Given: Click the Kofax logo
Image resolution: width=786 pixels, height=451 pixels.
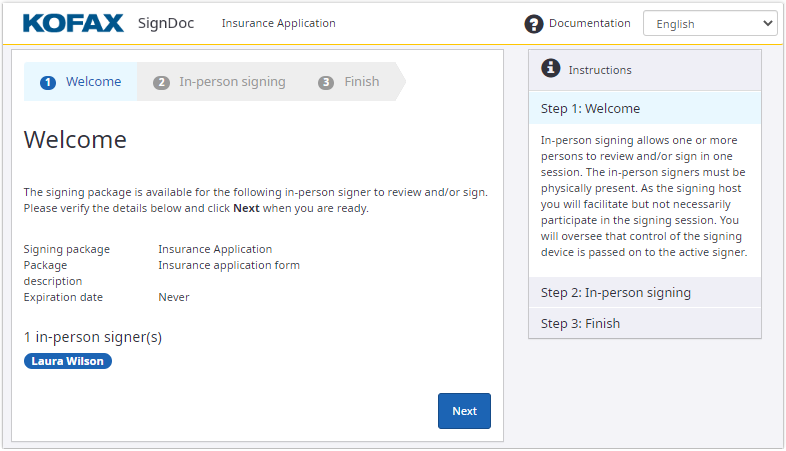Looking at the screenshot, I should [x=72, y=23].
